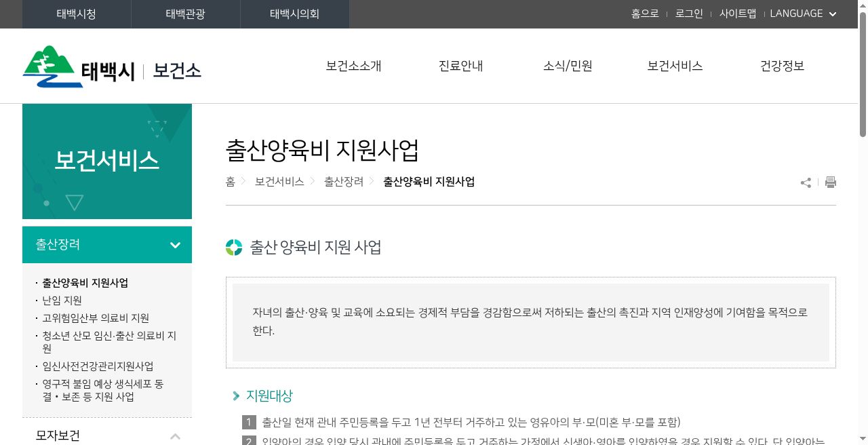Switch to the 태백시청 site tab
868x445 pixels.
[76, 14]
